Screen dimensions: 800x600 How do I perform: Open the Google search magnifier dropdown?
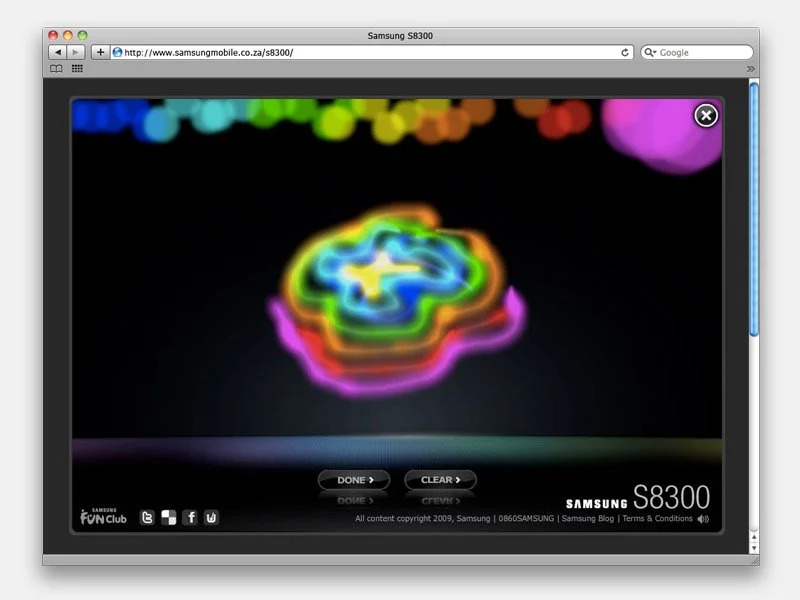(x=649, y=52)
